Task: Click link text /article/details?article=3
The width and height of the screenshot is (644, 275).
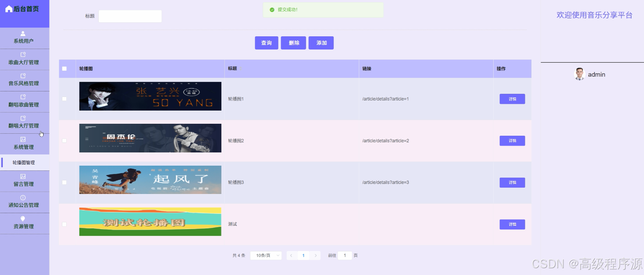Action: tap(386, 182)
